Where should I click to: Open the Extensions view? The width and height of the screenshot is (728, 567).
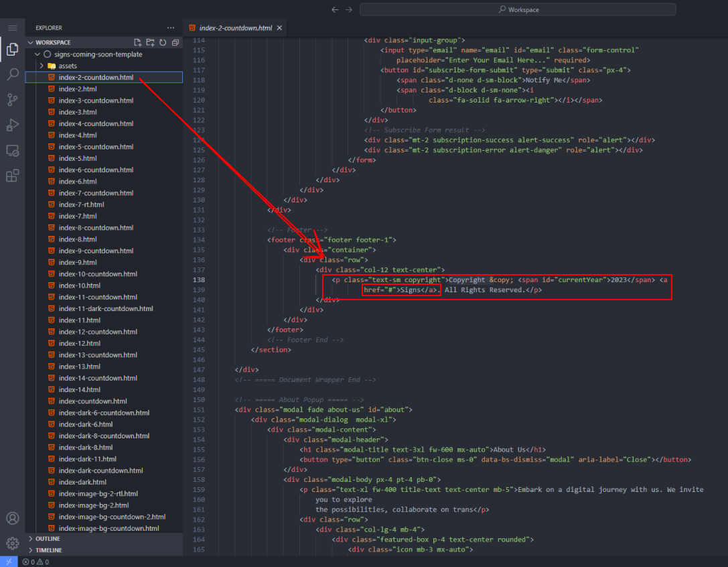(x=12, y=176)
